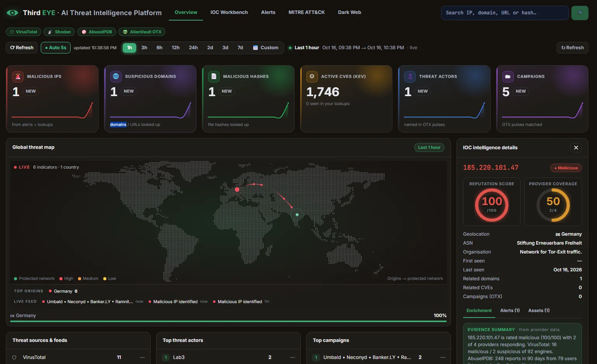Click the AlienVault OTX chip icon
This screenshot has width=597, height=364.
coord(125,32)
